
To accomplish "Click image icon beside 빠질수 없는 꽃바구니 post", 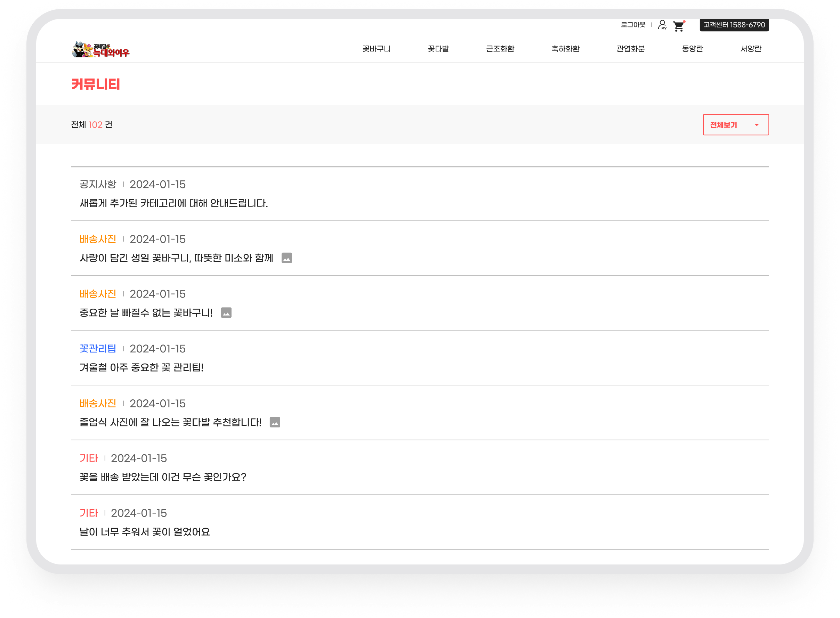I will coord(226,312).
